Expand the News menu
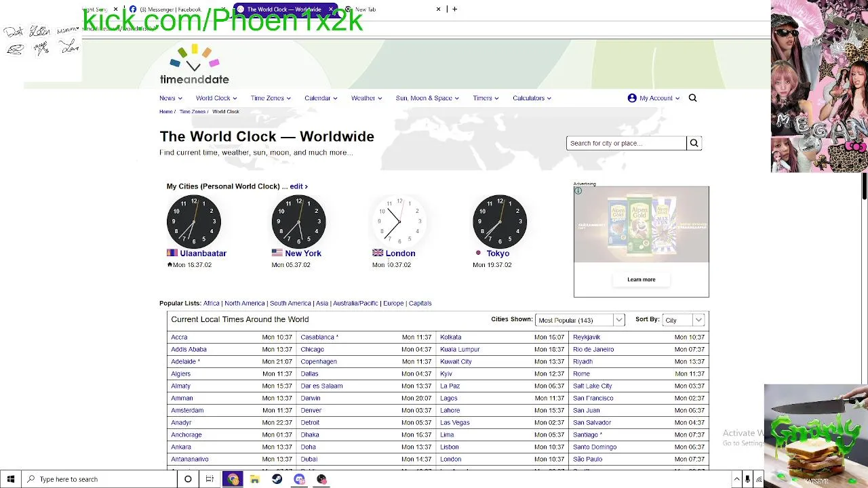868x488 pixels. [171, 98]
